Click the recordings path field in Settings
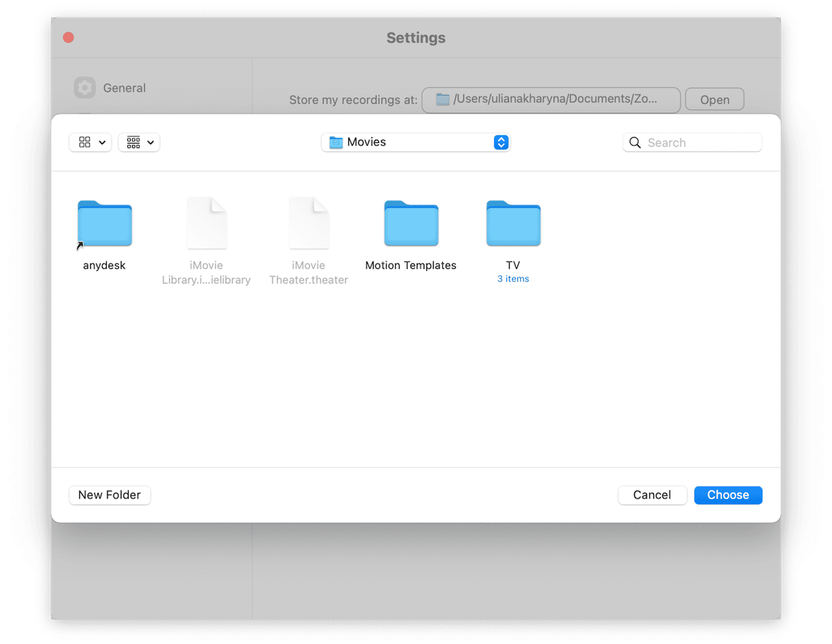 (551, 100)
